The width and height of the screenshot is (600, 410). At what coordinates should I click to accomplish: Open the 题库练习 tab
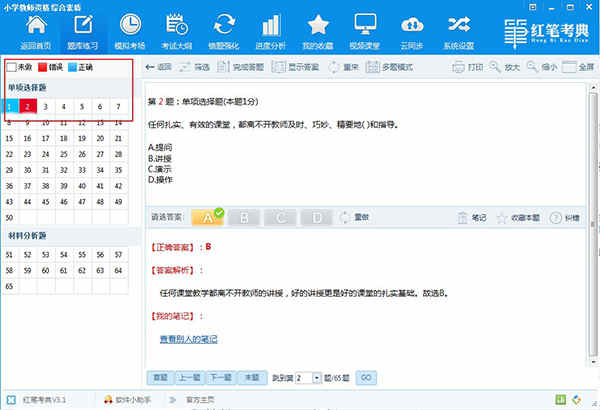[83, 31]
